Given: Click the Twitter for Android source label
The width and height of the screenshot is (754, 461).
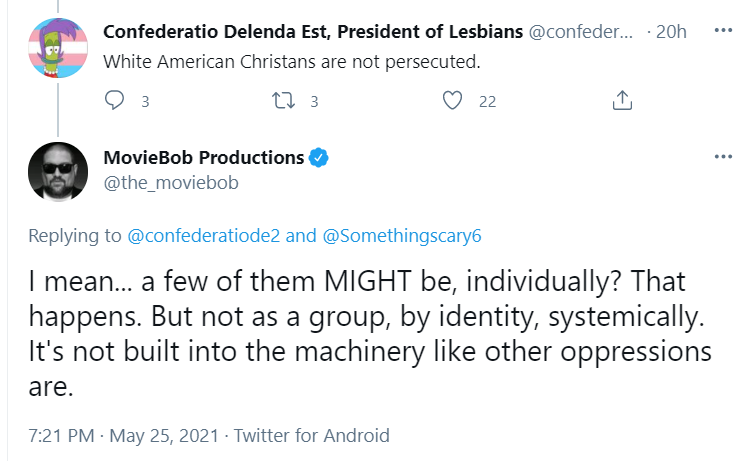Looking at the screenshot, I should pyautogui.click(x=312, y=436).
